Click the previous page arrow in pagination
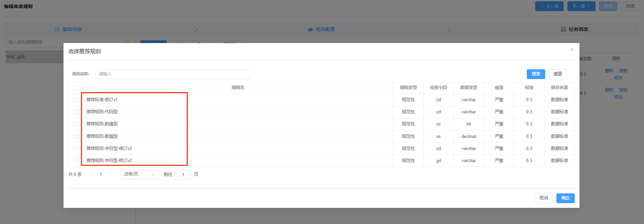Screen dimensions: 644x224 (91, 175)
